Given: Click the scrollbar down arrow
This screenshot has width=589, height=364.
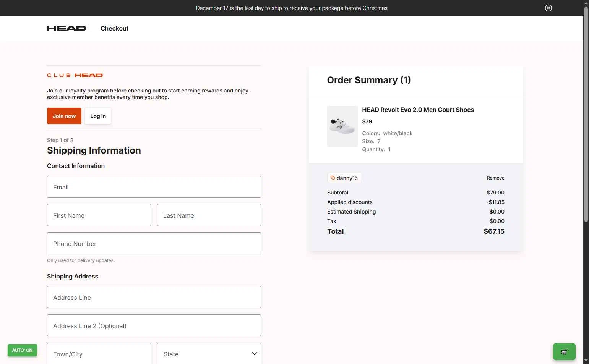Looking at the screenshot, I should tap(586, 361).
